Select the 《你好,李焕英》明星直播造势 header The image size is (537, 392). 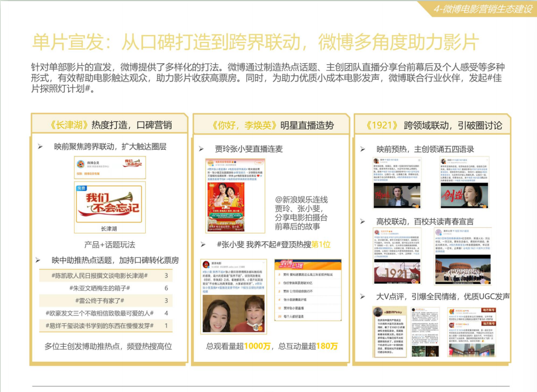(x=272, y=125)
